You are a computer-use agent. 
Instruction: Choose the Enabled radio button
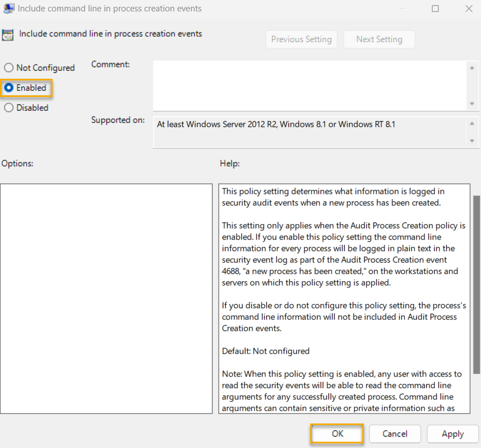pos(9,88)
